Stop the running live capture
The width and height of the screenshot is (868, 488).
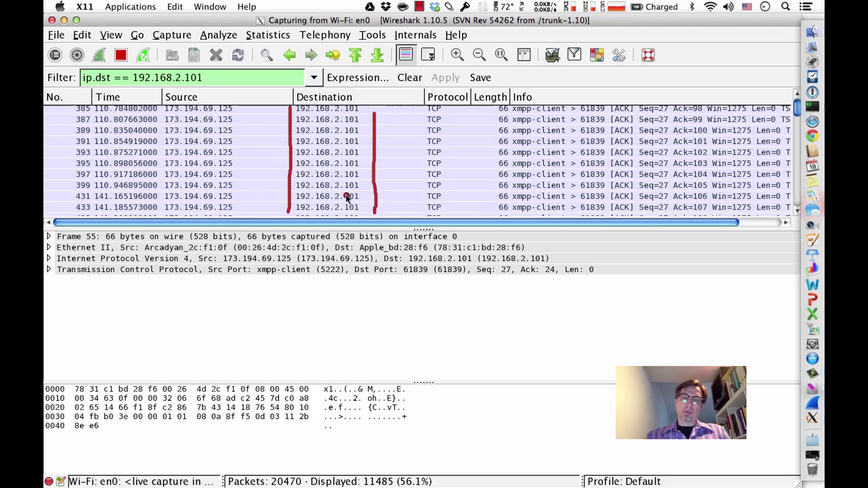click(120, 55)
